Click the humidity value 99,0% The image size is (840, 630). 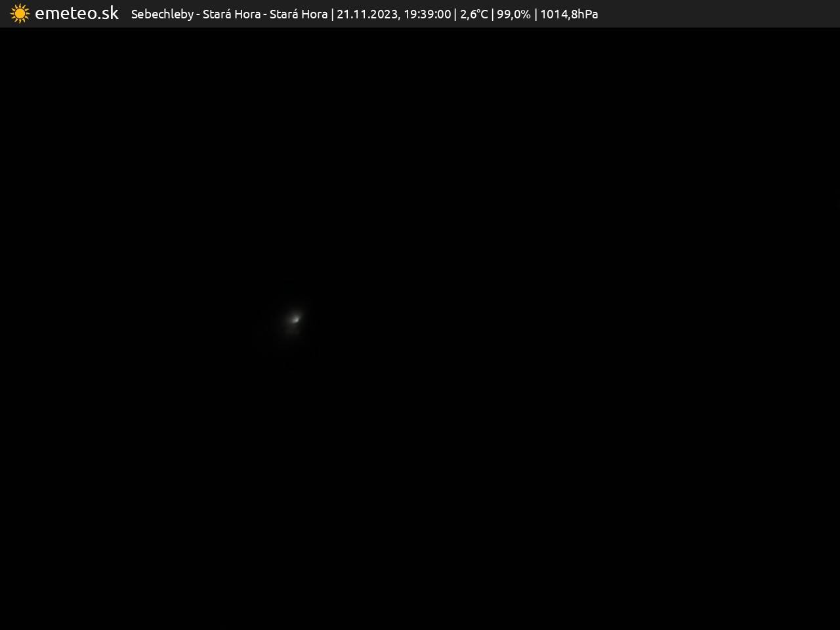(x=513, y=14)
